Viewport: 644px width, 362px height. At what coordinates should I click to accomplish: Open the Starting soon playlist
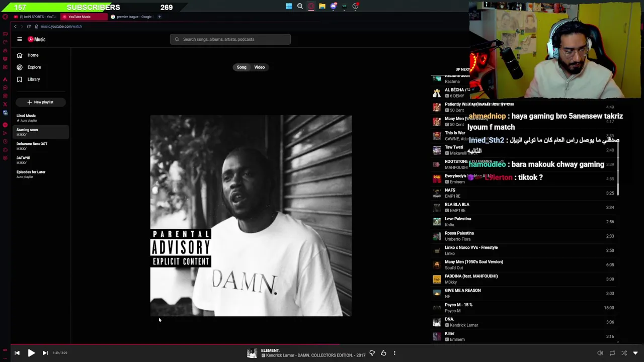point(40,132)
